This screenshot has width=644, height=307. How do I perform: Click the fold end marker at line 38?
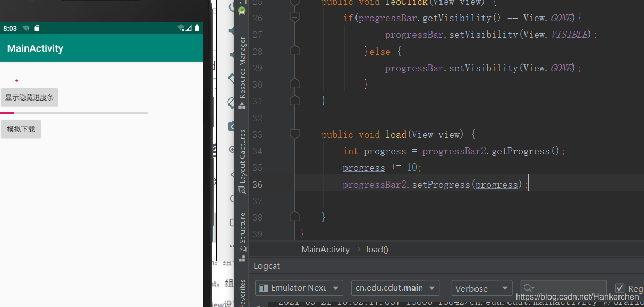point(295,217)
